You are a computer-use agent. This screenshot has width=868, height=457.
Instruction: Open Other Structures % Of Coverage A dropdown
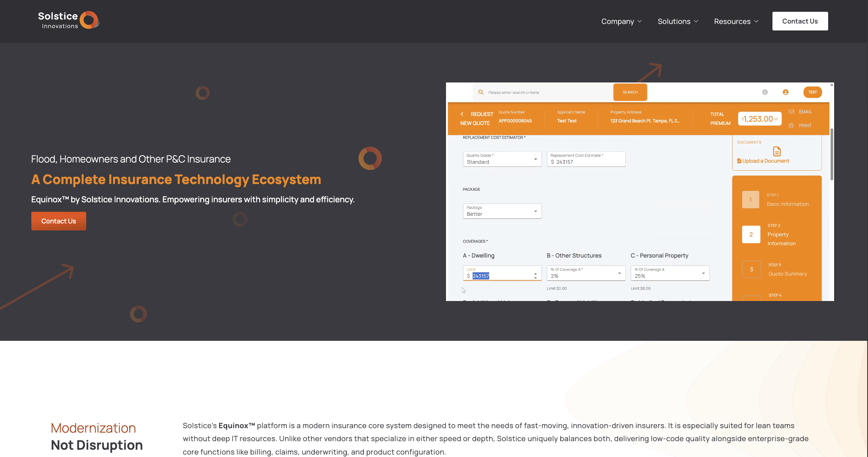click(x=586, y=273)
